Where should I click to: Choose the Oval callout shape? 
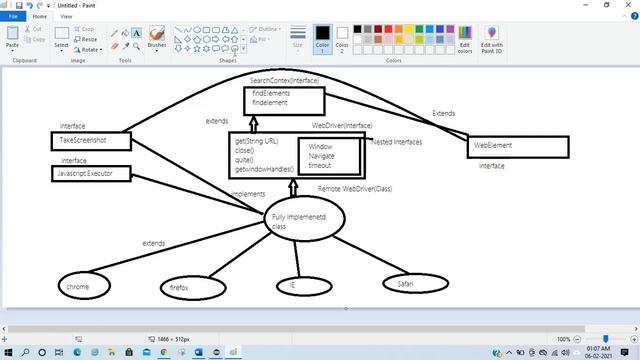[x=225, y=49]
